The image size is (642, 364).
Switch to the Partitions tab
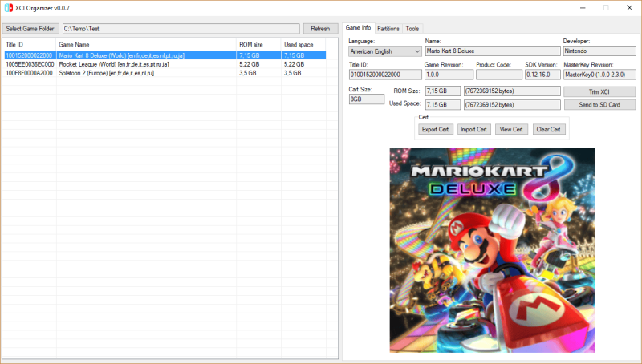click(x=388, y=29)
